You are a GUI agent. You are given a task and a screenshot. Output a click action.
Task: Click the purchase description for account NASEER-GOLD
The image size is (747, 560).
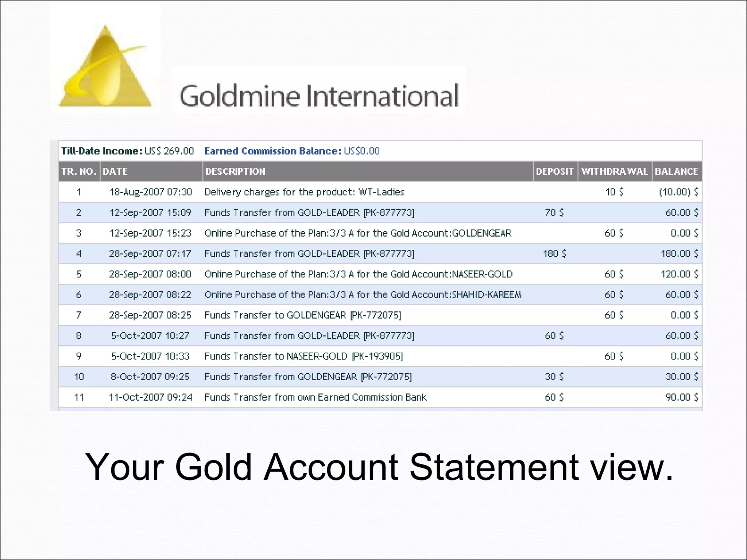pyautogui.click(x=359, y=274)
